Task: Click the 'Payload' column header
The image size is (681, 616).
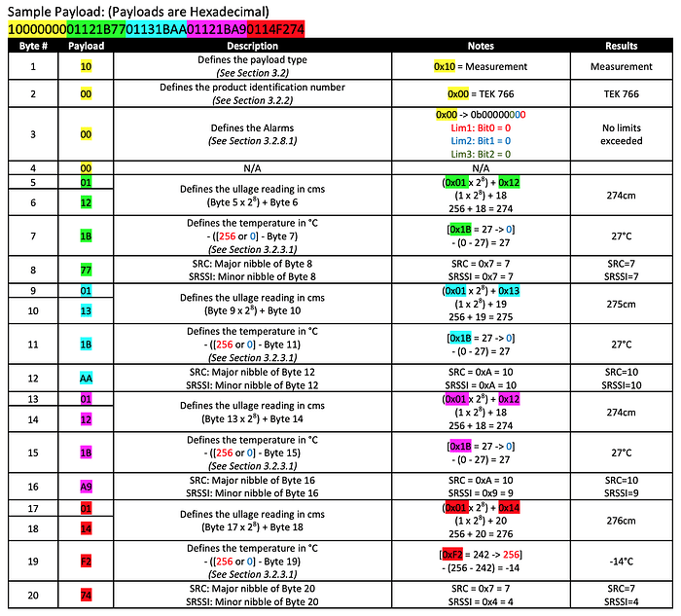Action: [86, 46]
